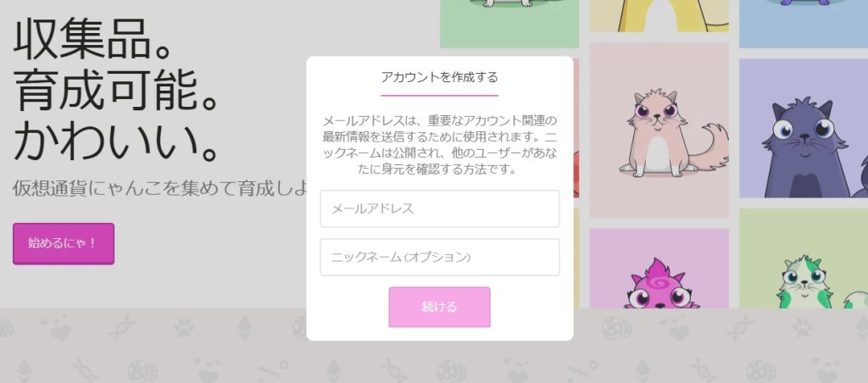
Task: Click the 始めるにゃ！ button
Action: pos(64,243)
